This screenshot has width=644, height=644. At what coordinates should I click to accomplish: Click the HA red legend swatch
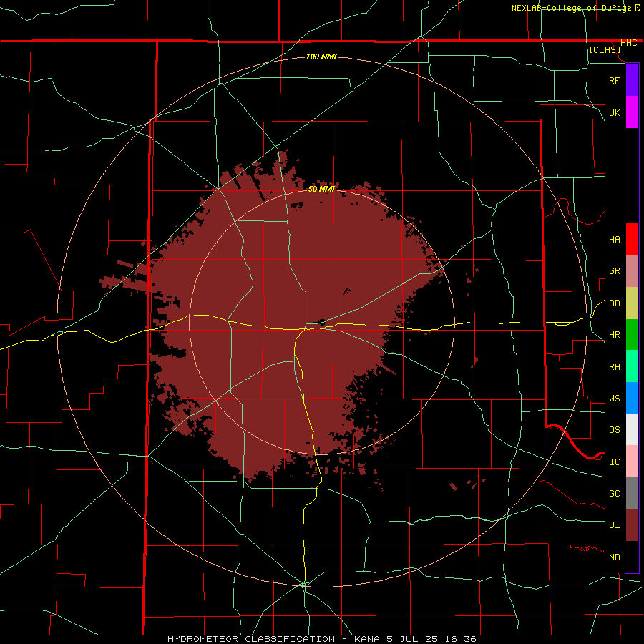[x=632, y=239]
